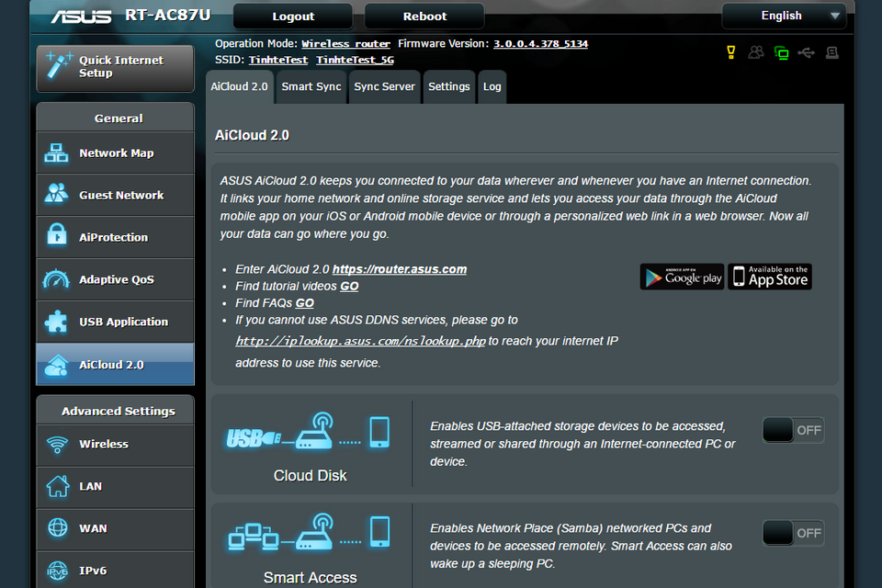
Task: Click the General section header
Action: click(116, 119)
